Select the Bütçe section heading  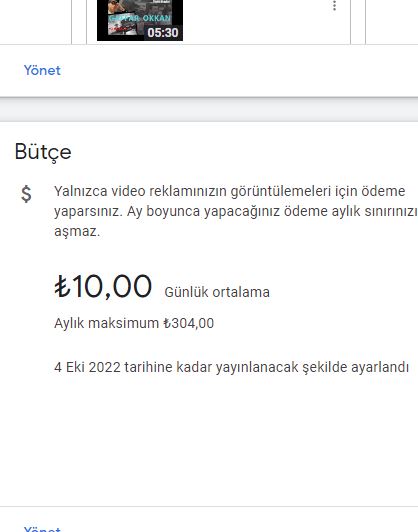coord(43,152)
